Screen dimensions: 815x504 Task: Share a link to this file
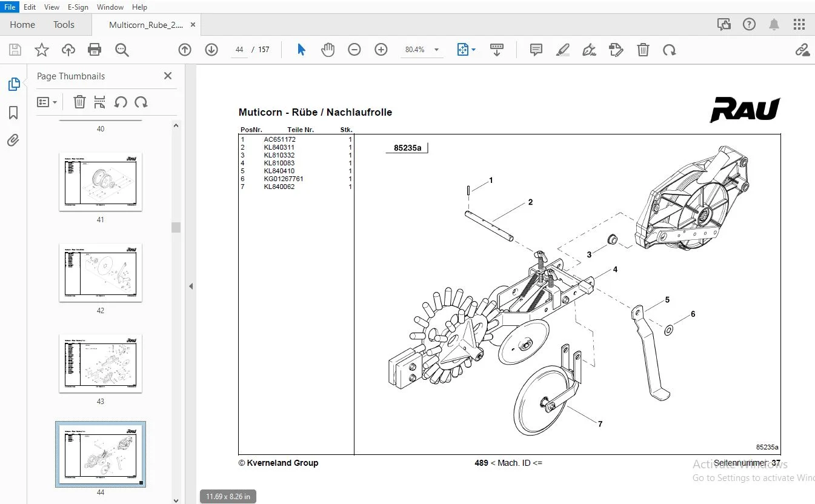(x=803, y=50)
